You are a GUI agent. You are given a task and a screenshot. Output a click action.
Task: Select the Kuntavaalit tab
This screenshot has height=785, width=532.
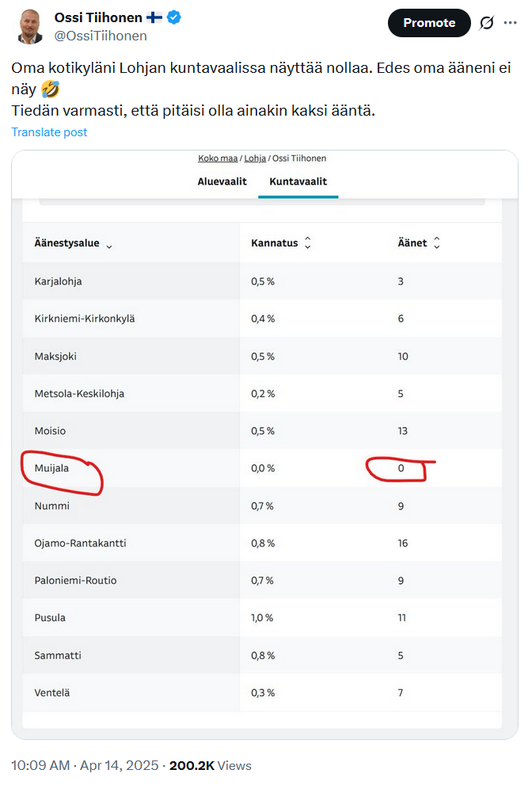[x=298, y=181]
